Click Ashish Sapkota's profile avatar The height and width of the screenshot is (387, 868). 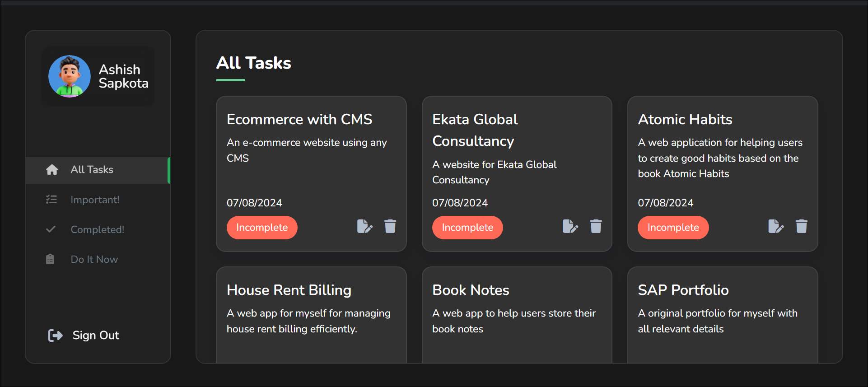[x=70, y=76]
